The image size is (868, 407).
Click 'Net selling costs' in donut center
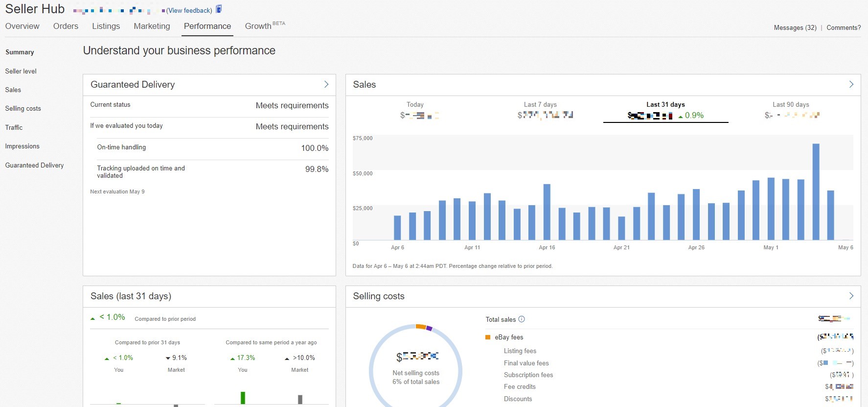click(416, 373)
